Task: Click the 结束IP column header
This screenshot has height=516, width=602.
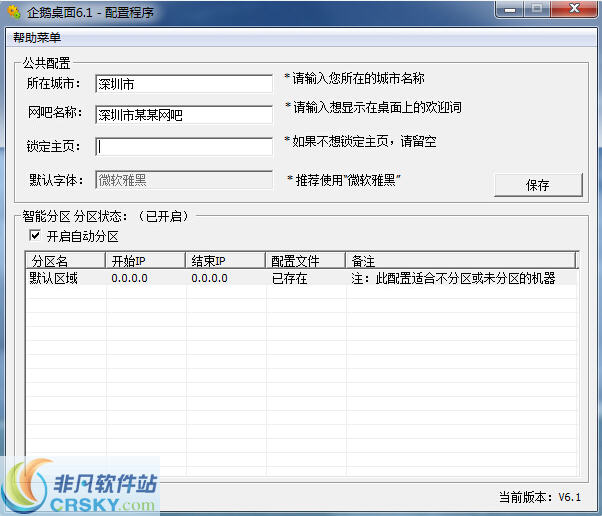Action: (225, 261)
